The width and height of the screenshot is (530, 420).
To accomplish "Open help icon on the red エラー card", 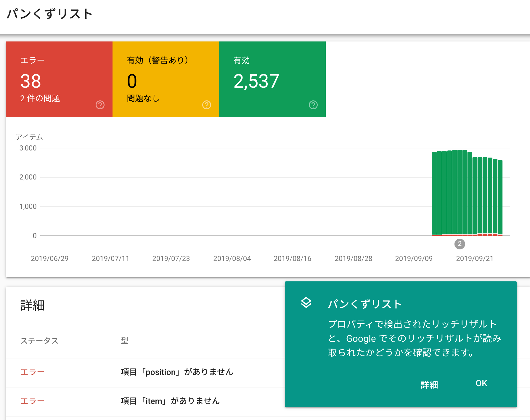I will [x=100, y=105].
